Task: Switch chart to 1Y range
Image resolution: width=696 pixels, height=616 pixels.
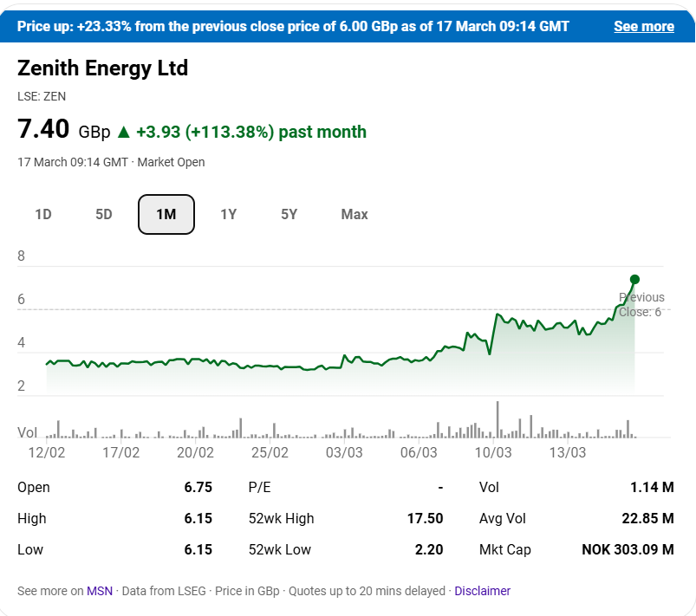Action: [x=229, y=214]
